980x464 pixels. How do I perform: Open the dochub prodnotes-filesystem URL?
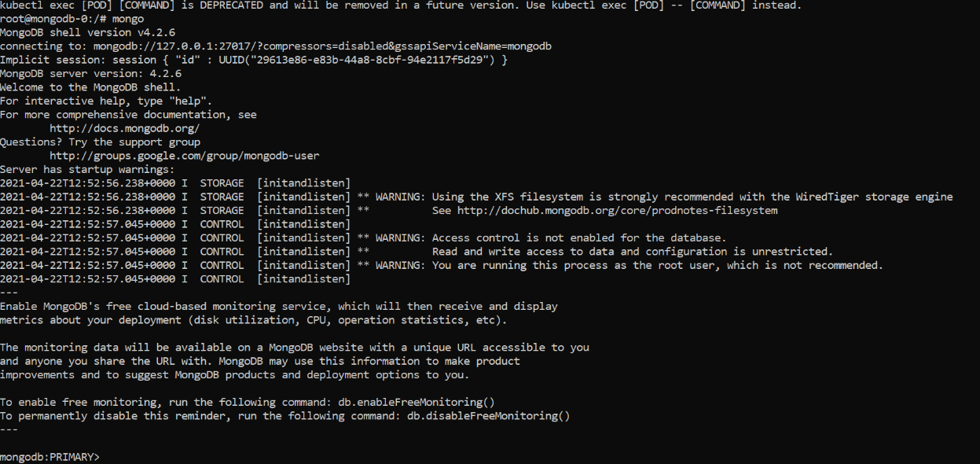617,211
